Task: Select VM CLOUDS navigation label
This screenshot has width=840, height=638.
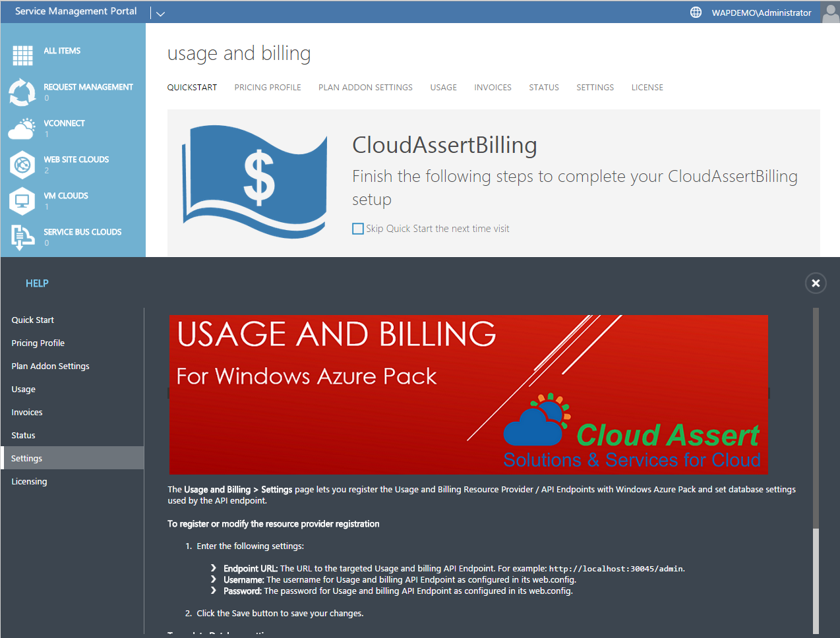Action: [x=66, y=196]
